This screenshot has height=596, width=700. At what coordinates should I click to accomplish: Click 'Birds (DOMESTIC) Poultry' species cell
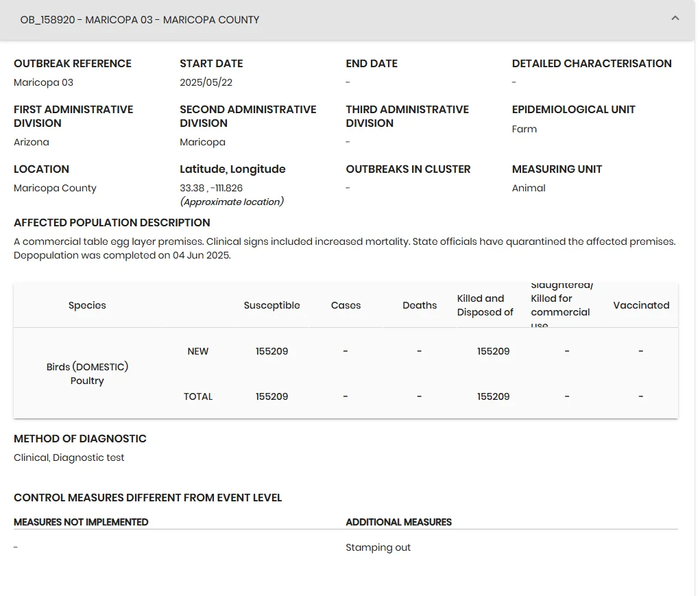click(87, 374)
